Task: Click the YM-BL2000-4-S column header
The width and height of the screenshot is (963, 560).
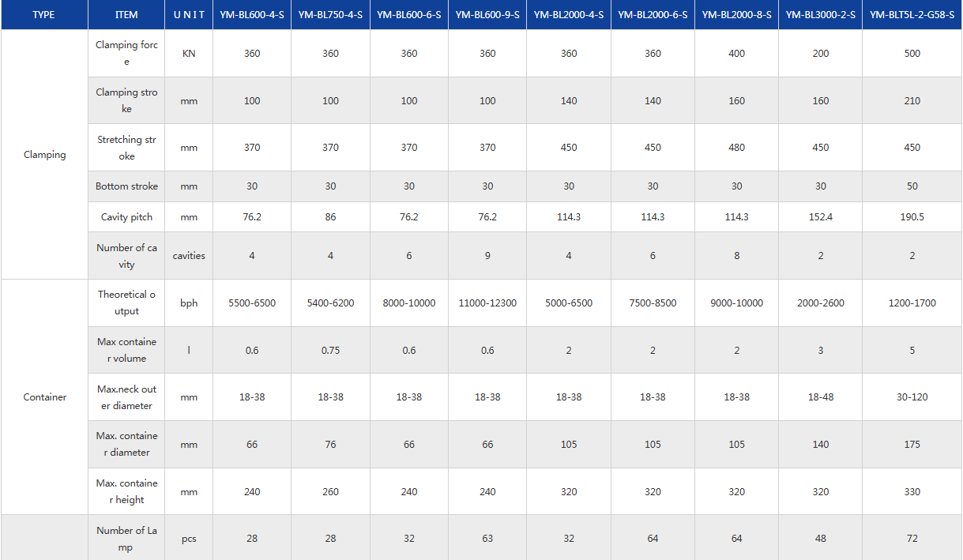Action: click(569, 15)
